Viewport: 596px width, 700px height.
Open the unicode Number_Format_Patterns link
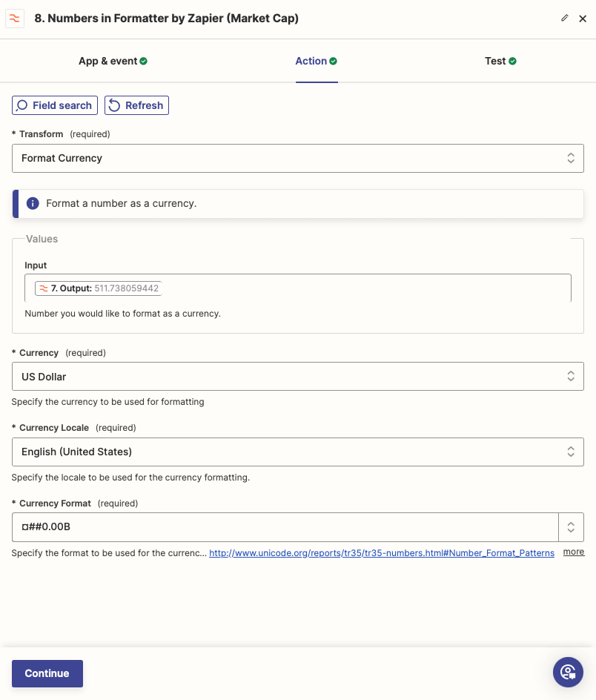coord(382,552)
